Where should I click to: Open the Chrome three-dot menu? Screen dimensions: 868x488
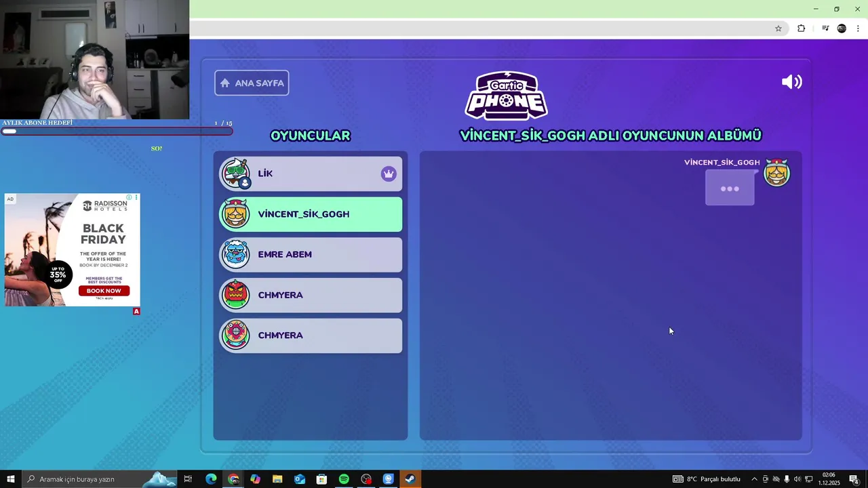[x=858, y=28]
